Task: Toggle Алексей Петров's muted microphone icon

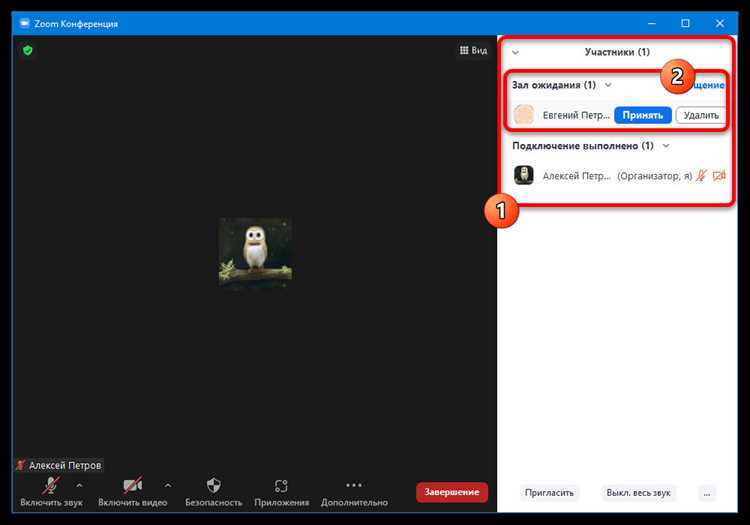Action: pyautogui.click(x=701, y=176)
